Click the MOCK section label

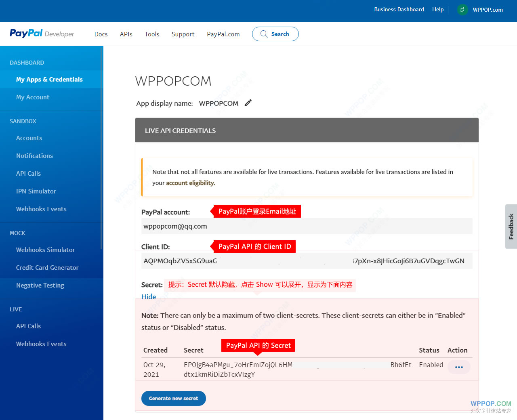pos(17,233)
